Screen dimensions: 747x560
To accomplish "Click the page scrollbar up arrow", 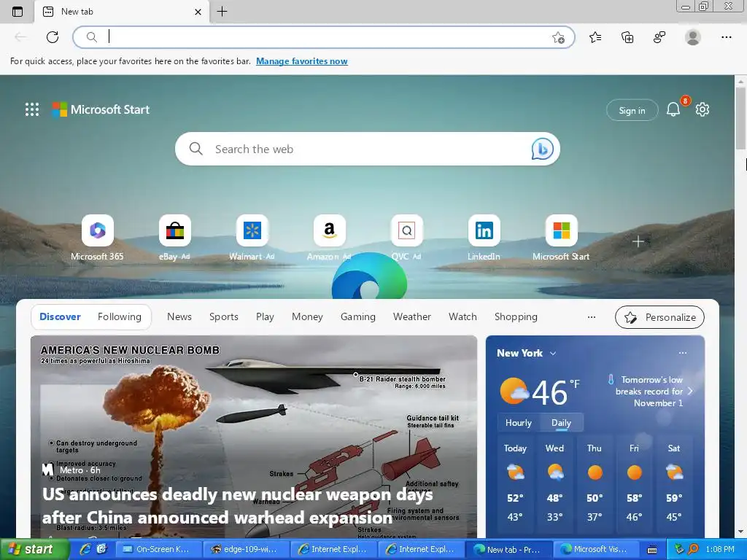I will click(740, 81).
